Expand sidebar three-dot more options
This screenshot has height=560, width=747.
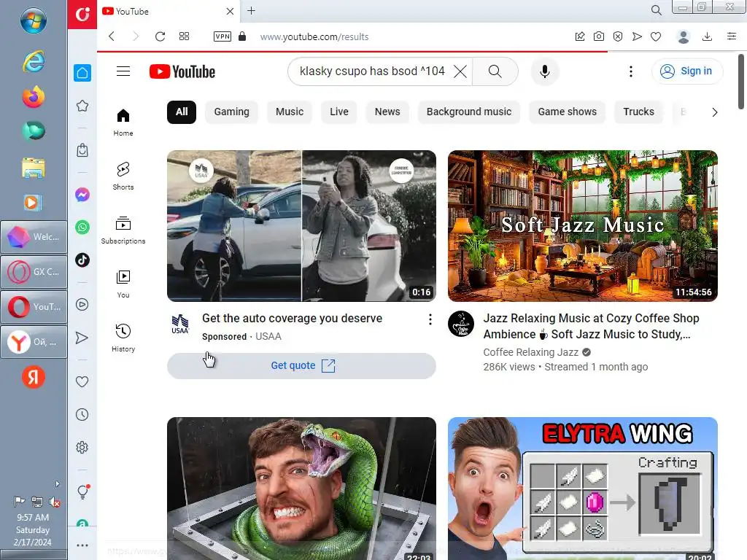[82, 545]
